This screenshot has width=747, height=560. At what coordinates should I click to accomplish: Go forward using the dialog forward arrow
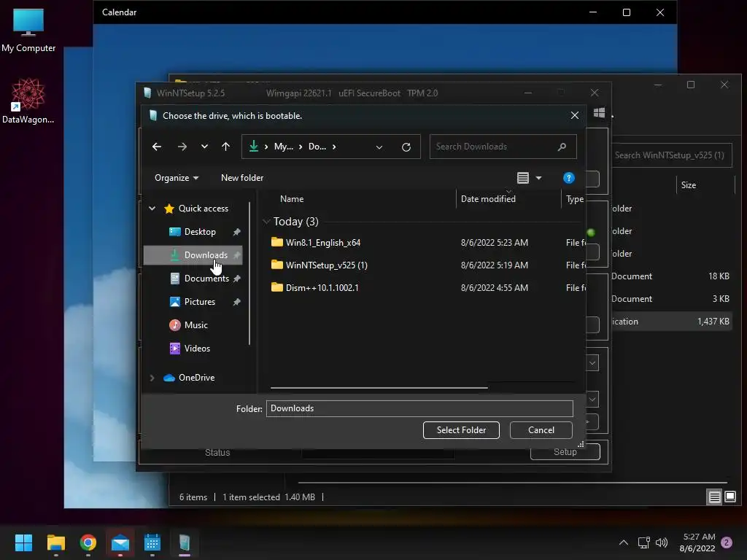[x=182, y=147]
